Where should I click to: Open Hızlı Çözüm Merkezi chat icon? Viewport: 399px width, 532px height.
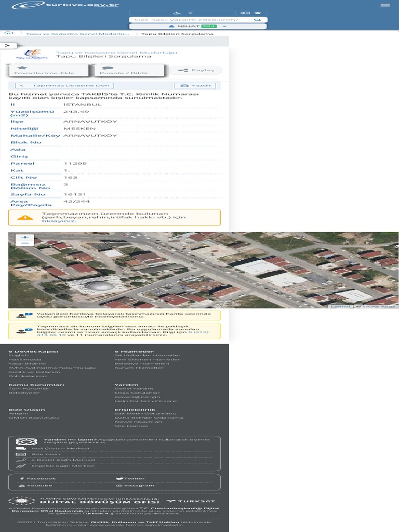click(x=21, y=448)
